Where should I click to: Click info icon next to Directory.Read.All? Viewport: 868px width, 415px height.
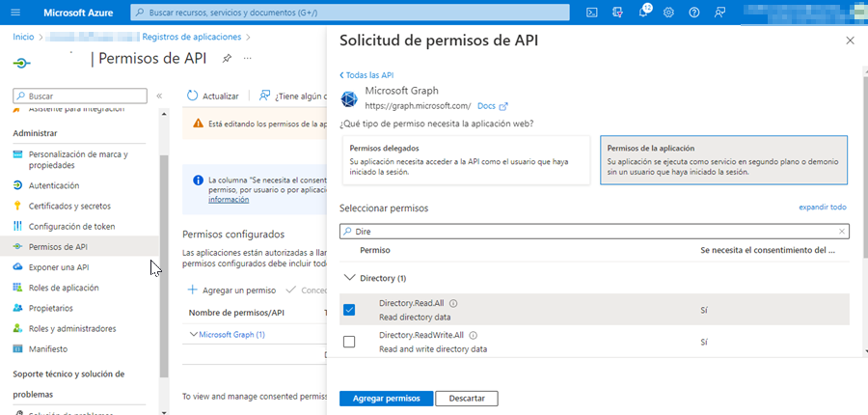pos(453,303)
